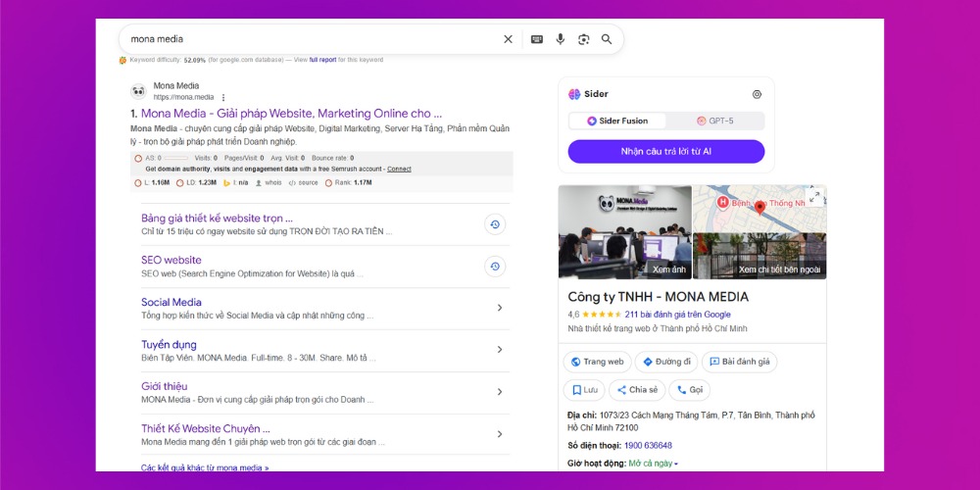Click the Giờ hoạt động label
Image resolution: width=980 pixels, height=490 pixels.
(597, 464)
